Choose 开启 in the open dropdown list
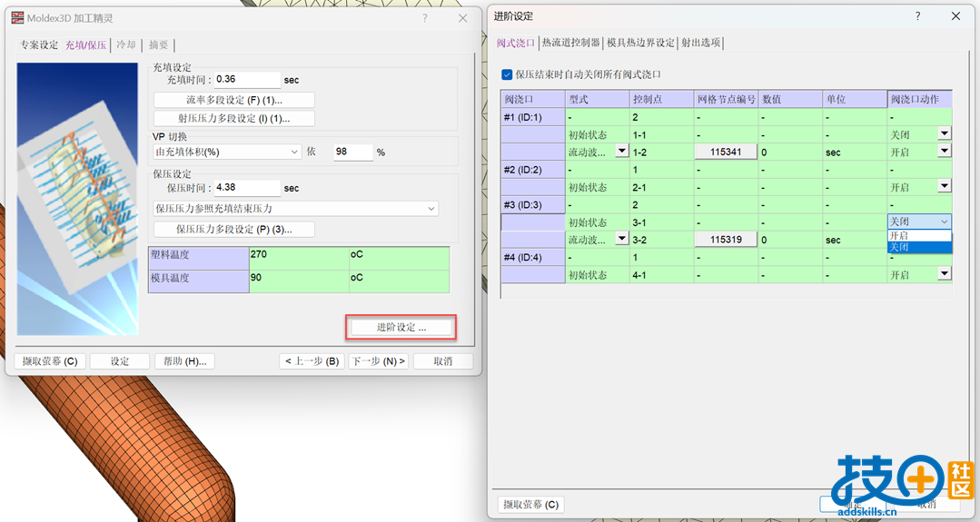Viewport: 980px width, 522px height. coord(920,235)
